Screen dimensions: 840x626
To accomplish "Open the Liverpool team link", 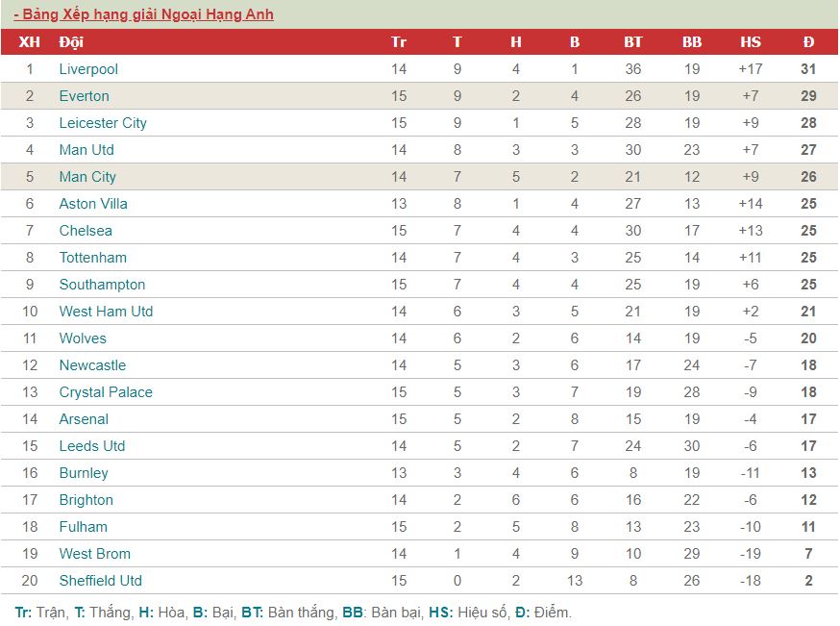I will pyautogui.click(x=88, y=69).
